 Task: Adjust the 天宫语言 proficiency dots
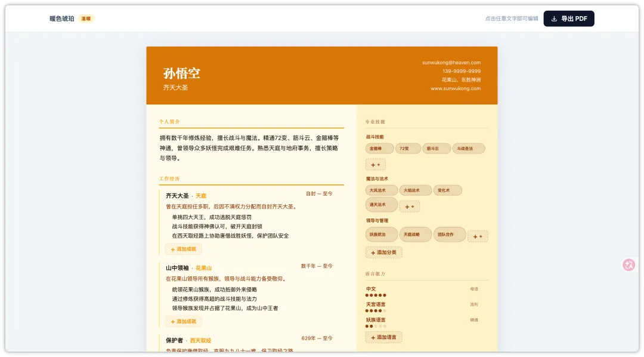(376, 311)
